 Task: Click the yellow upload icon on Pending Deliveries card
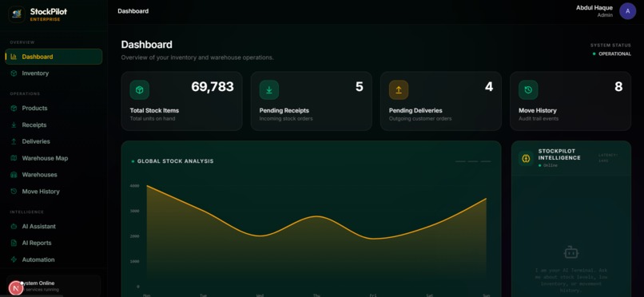point(399,90)
